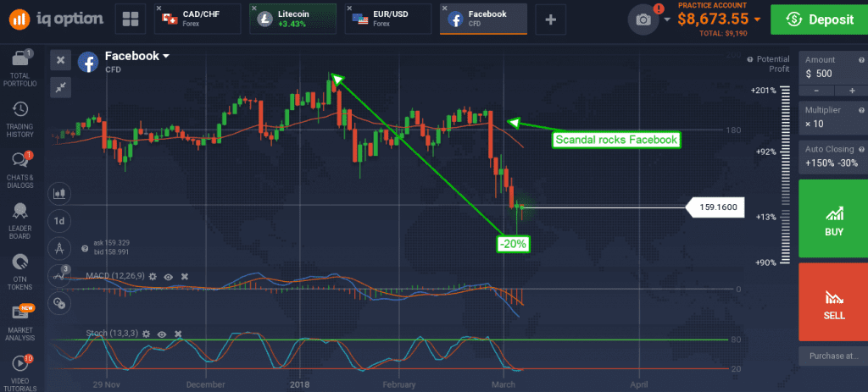This screenshot has height=392, width=868.
Task: Click the Purchase at... button
Action: [833, 356]
